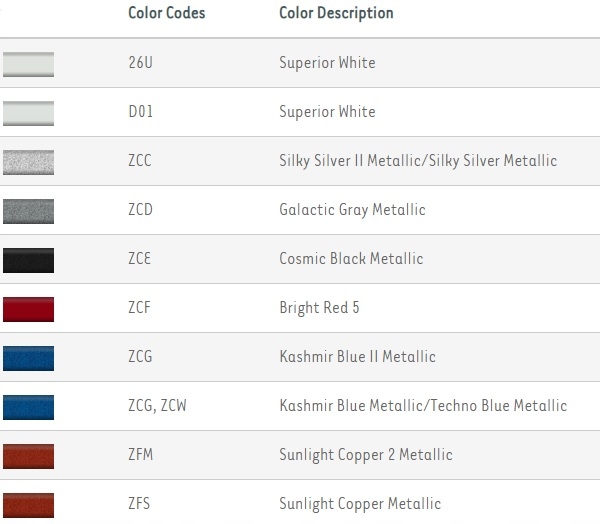Click the Bright Red 5 description text
Image resolution: width=600 pixels, height=524 pixels.
click(319, 308)
